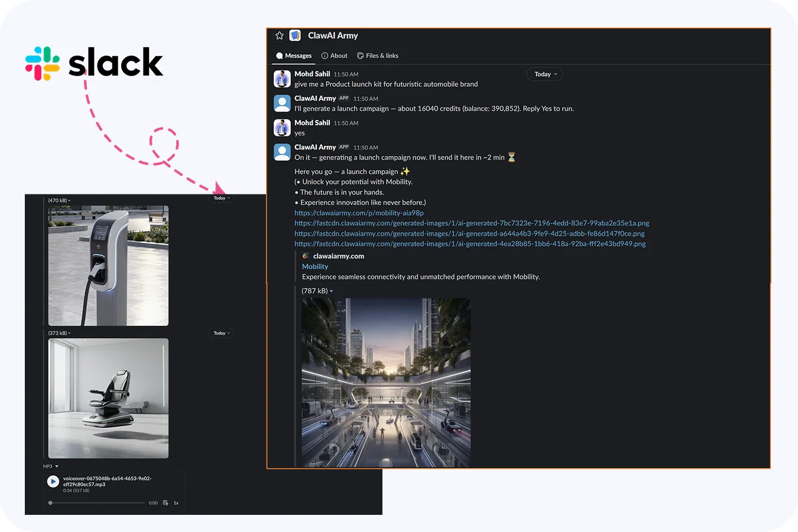Viewport: 798px width, 532px height.
Task: Open ClawAI Army header title details
Action: [x=333, y=35]
